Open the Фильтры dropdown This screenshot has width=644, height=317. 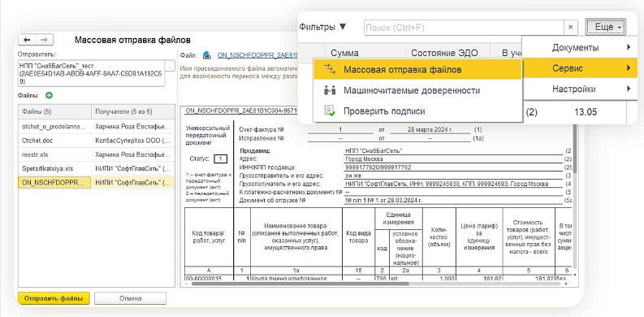(323, 27)
